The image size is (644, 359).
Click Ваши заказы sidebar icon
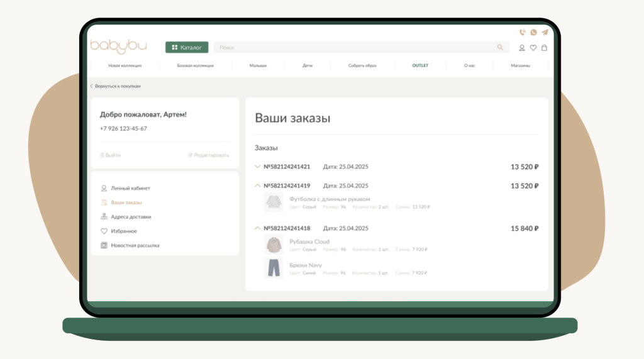(104, 202)
